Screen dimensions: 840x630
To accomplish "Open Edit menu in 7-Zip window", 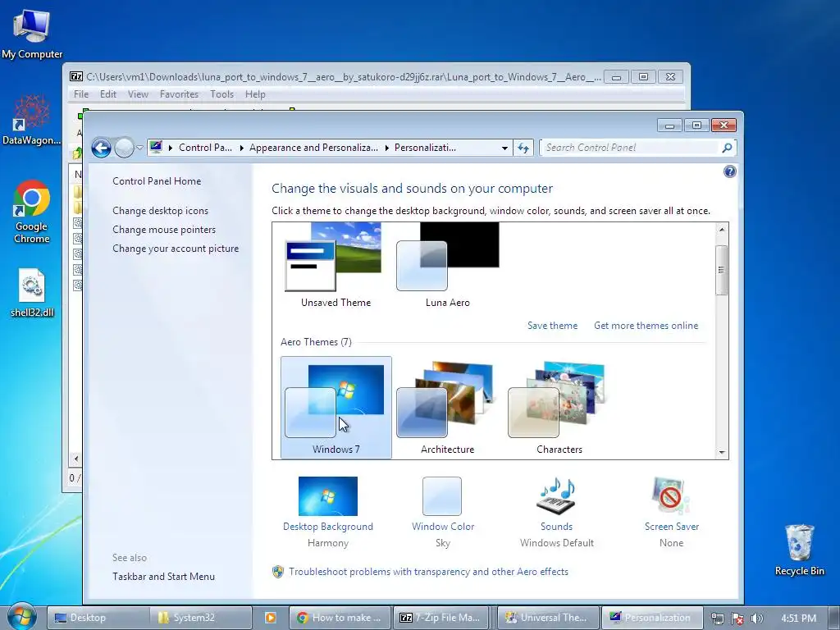I will pyautogui.click(x=108, y=94).
